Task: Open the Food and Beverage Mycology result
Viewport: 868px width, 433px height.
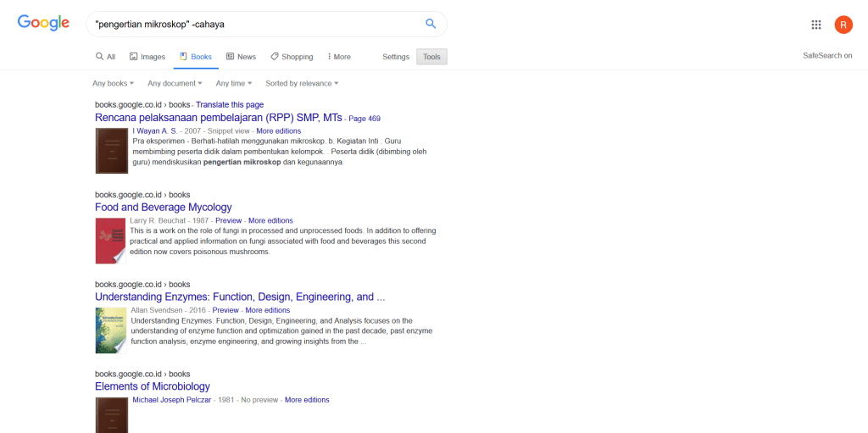Action: coord(163,207)
